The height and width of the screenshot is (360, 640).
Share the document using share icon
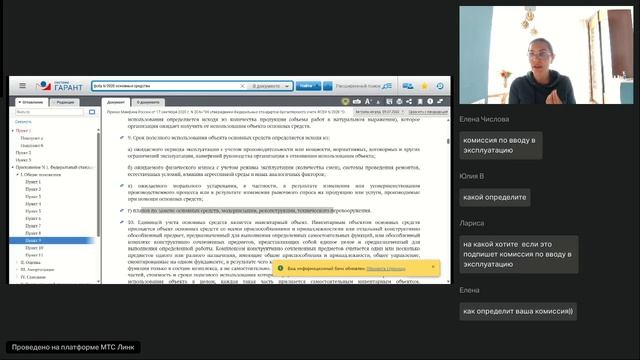(x=409, y=101)
